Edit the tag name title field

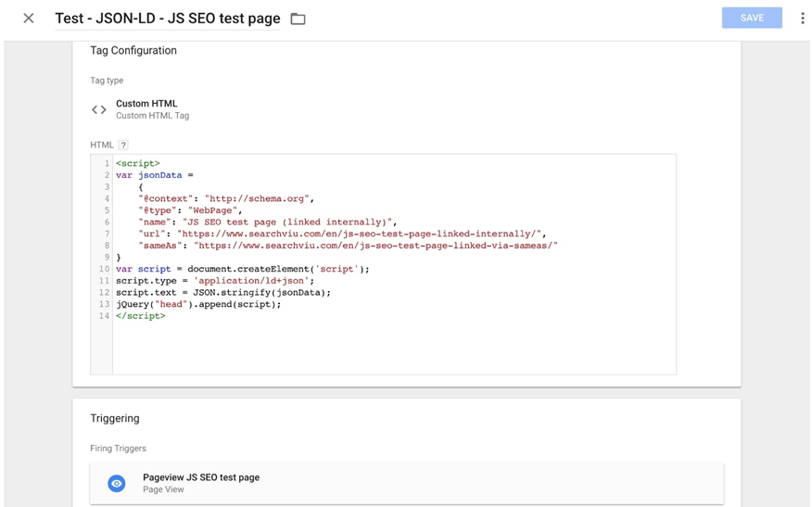(x=167, y=19)
